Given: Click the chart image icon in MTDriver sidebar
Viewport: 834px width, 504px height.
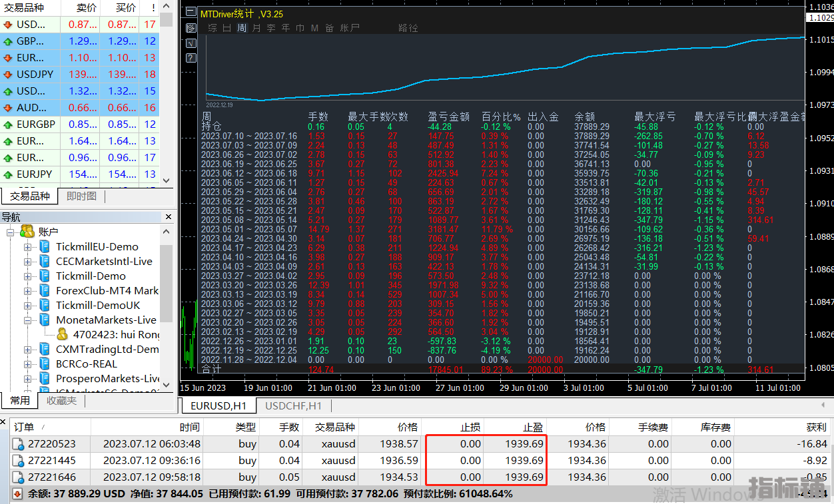Looking at the screenshot, I should coord(191,28).
